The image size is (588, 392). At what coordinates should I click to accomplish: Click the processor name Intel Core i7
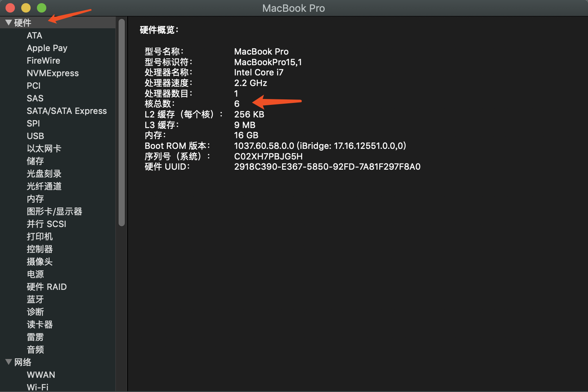[x=259, y=72]
